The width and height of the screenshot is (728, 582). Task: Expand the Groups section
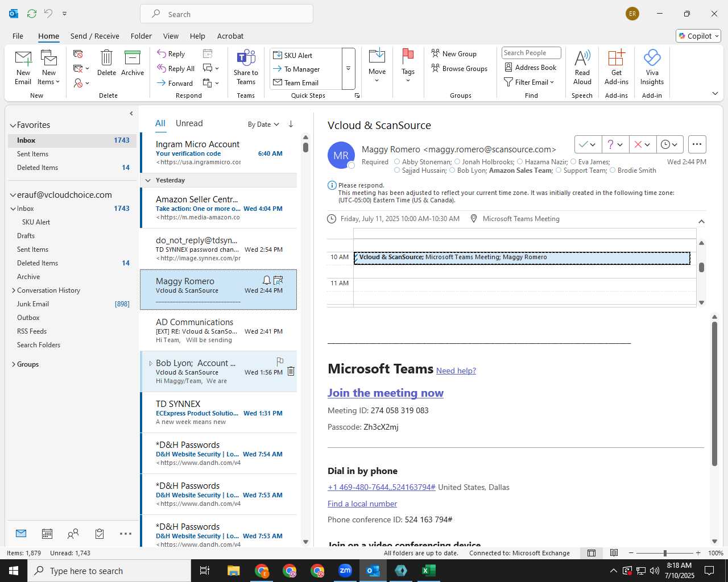pyautogui.click(x=13, y=364)
